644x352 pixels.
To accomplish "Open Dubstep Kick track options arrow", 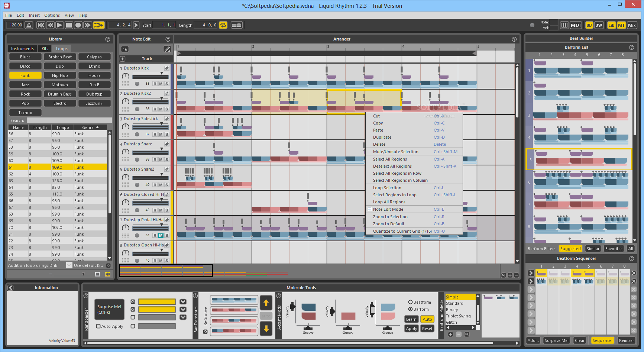I will pyautogui.click(x=167, y=68).
